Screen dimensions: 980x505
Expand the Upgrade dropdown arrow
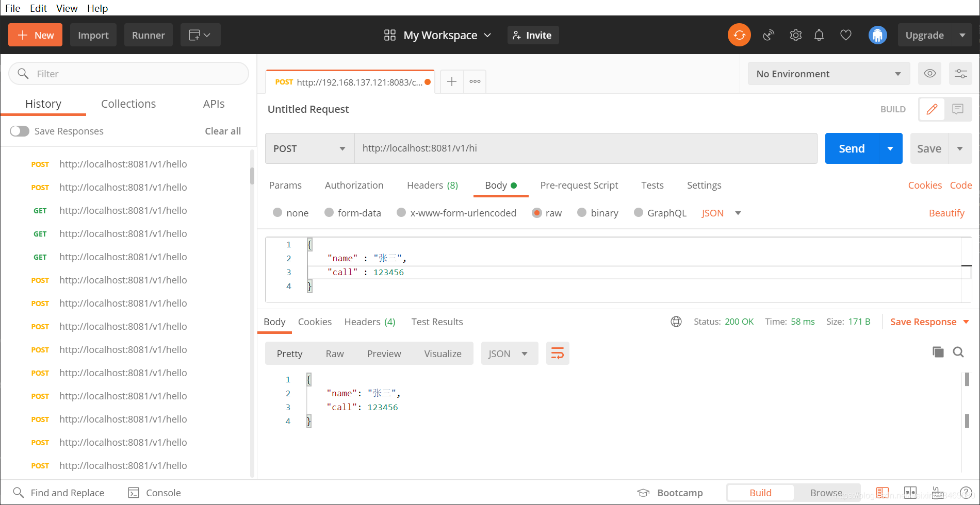962,35
